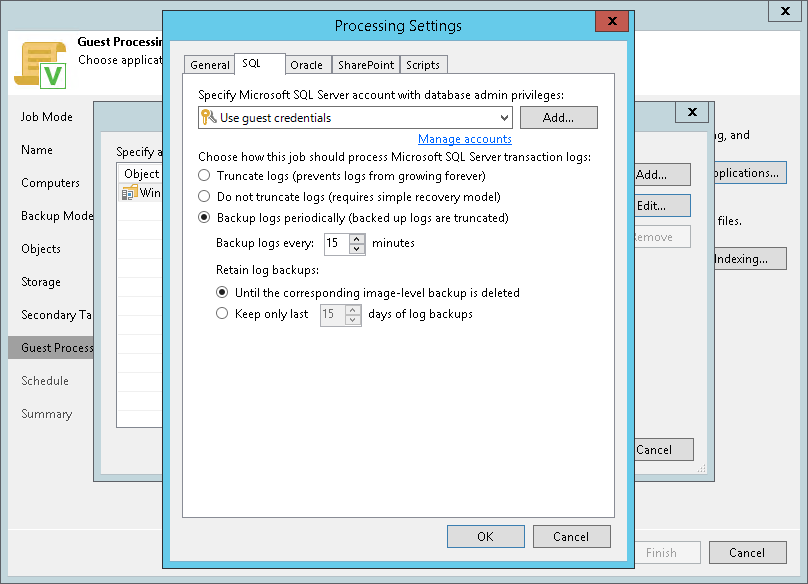The width and height of the screenshot is (808, 584).
Task: Click the Add... button beside the credentials
Action: pyautogui.click(x=559, y=118)
